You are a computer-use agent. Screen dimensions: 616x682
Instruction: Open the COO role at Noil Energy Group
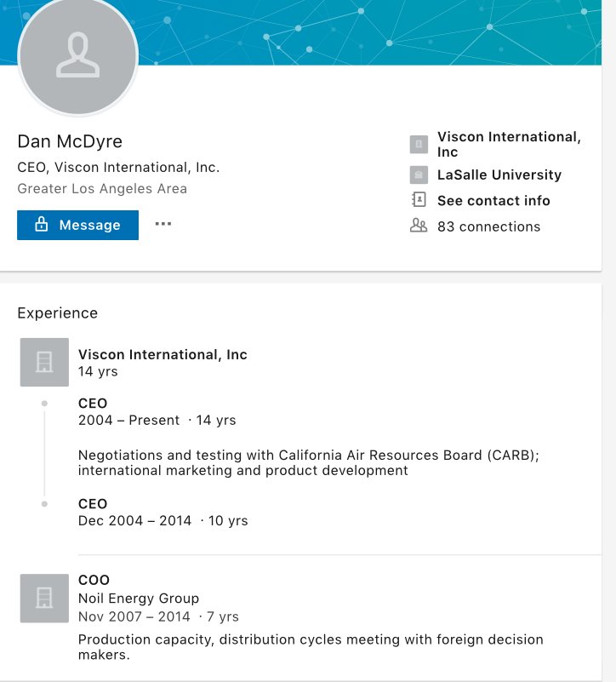pos(94,580)
